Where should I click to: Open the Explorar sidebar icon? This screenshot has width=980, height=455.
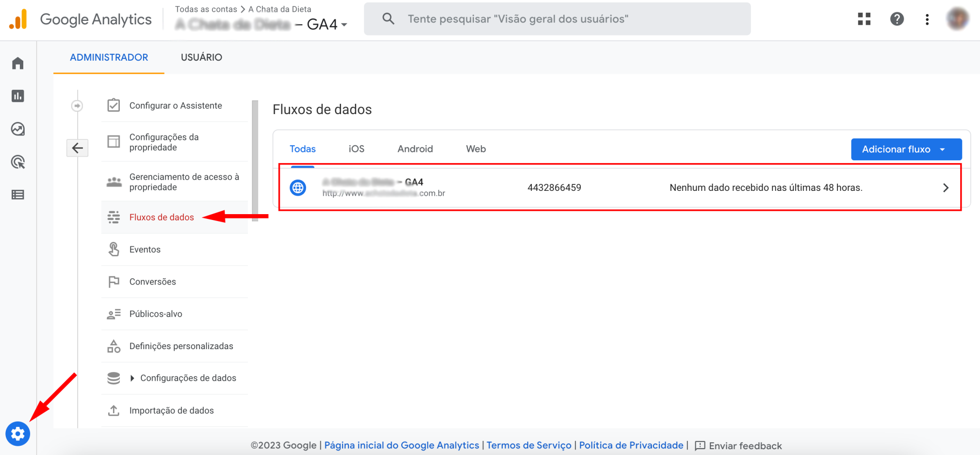tap(18, 129)
